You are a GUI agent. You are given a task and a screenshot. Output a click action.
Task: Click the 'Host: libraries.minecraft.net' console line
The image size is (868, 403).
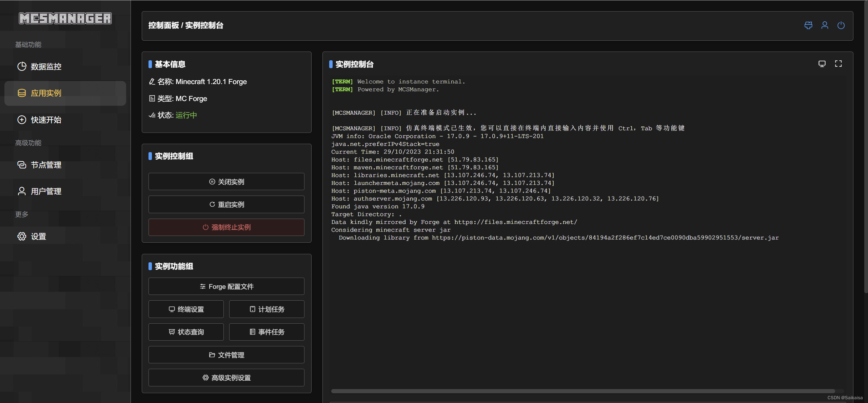tap(443, 175)
